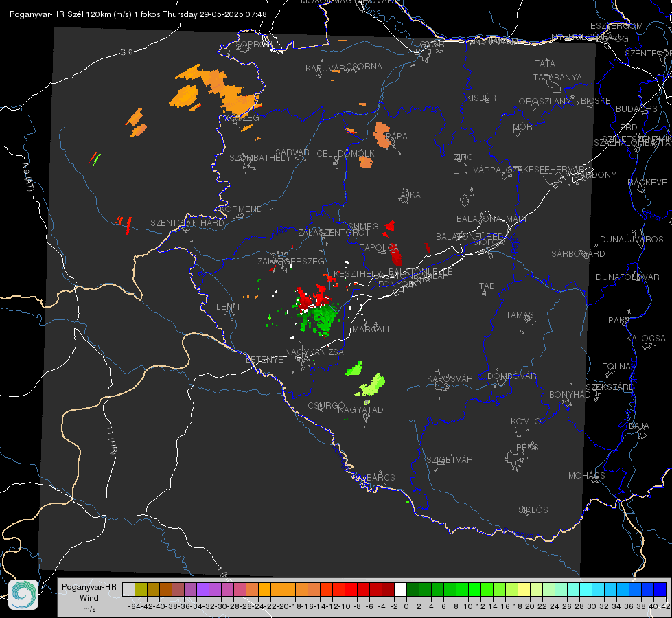Screen dimensions: 672x618
Task: Click the CELLDÖMÖLK city label
Action: click(346, 154)
